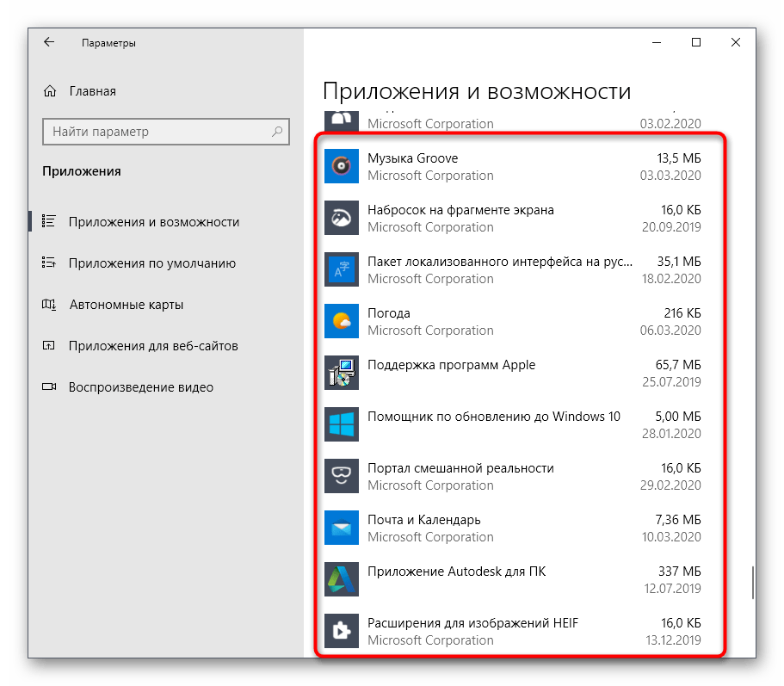Click the Mixed Reality Portal icon
The image size is (784, 686).
[341, 476]
